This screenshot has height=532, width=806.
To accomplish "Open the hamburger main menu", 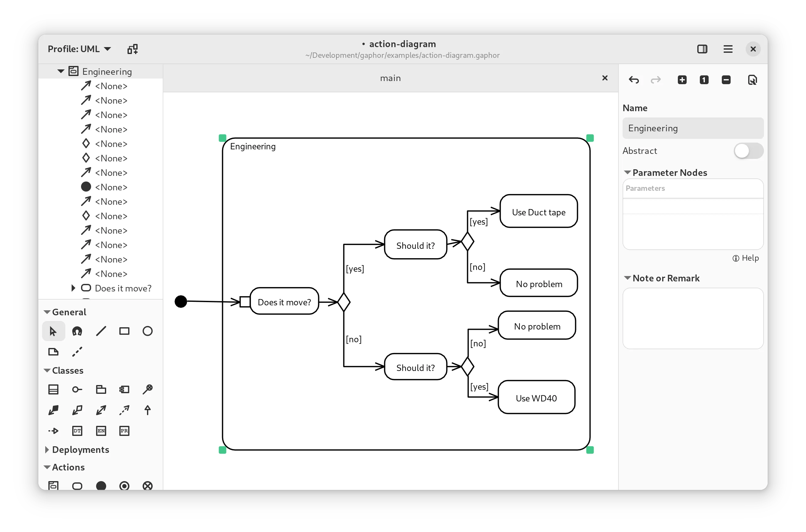I will [727, 49].
